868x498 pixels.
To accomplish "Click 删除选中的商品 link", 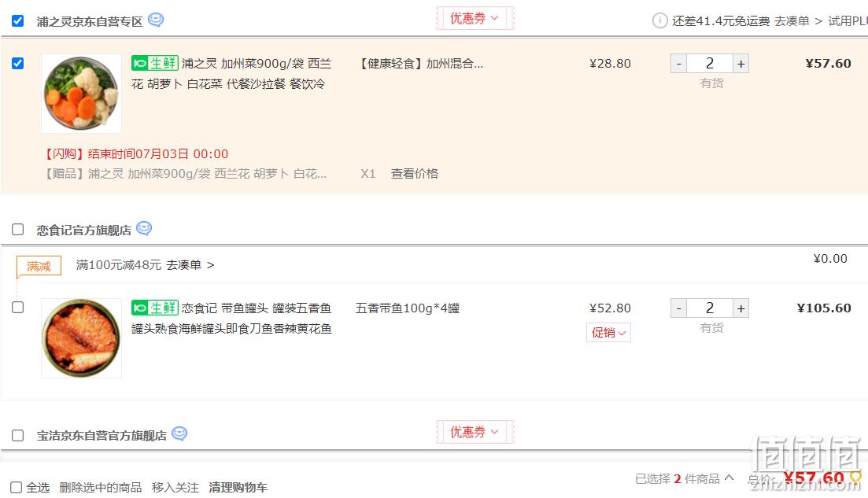I will click(101, 488).
